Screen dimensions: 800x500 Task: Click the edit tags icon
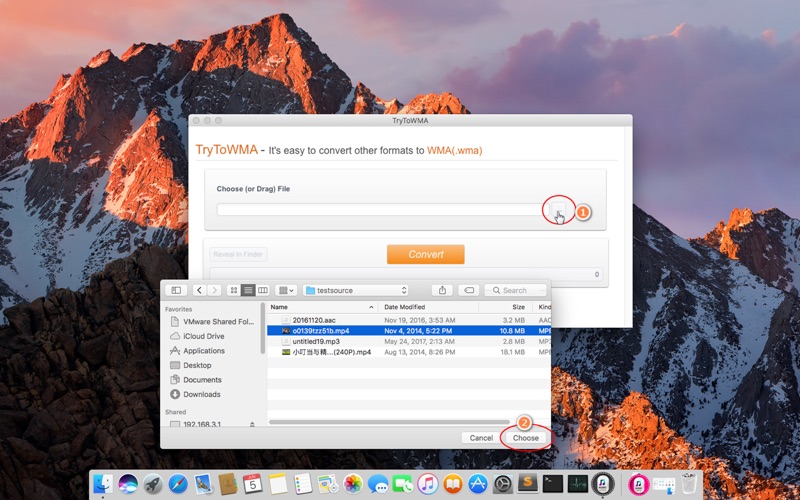coord(468,290)
